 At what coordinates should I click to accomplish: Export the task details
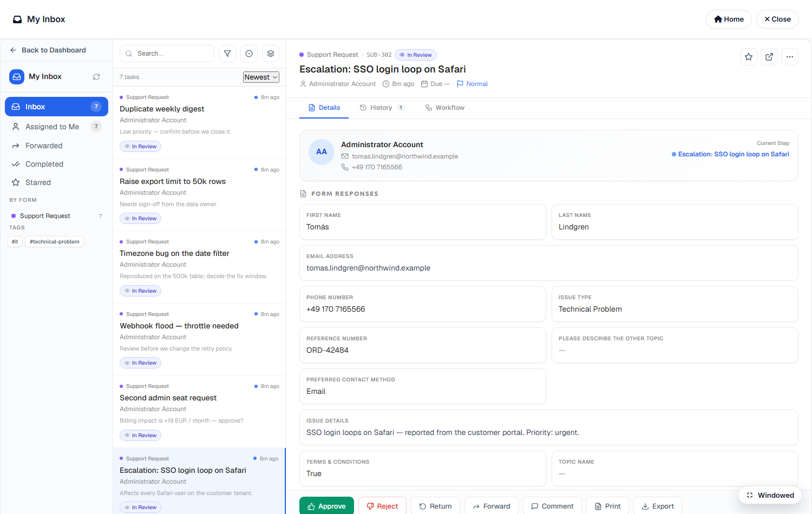(657, 506)
